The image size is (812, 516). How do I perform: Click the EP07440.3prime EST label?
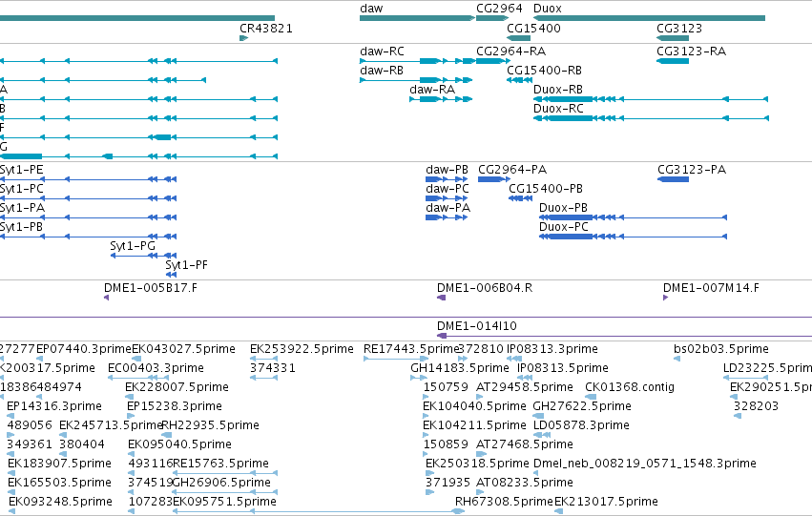click(84, 349)
